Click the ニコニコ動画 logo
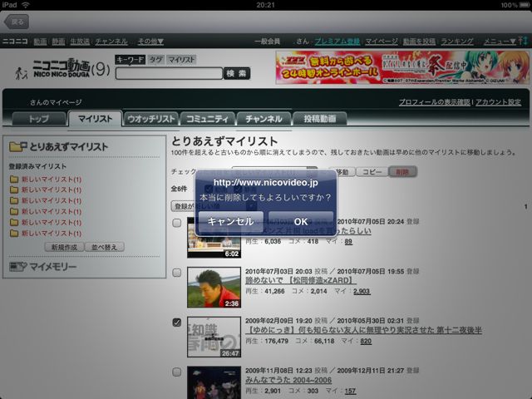The height and width of the screenshot is (399, 532). [x=62, y=69]
